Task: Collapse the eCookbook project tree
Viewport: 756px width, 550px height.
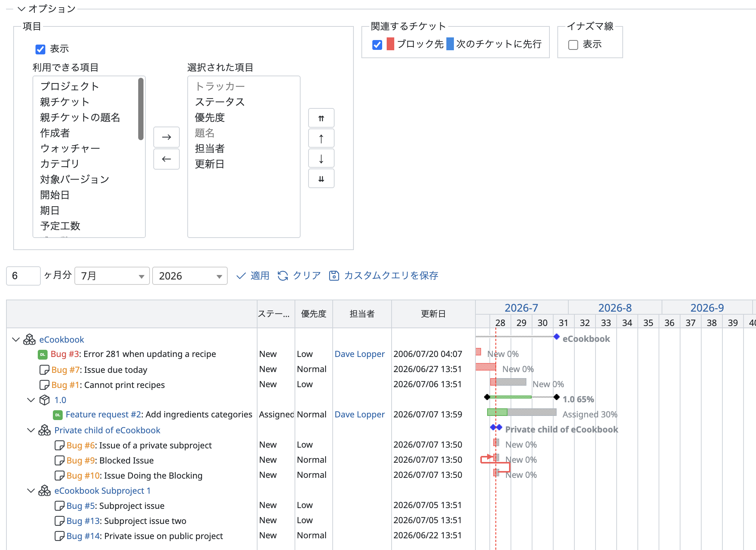Action: click(16, 339)
